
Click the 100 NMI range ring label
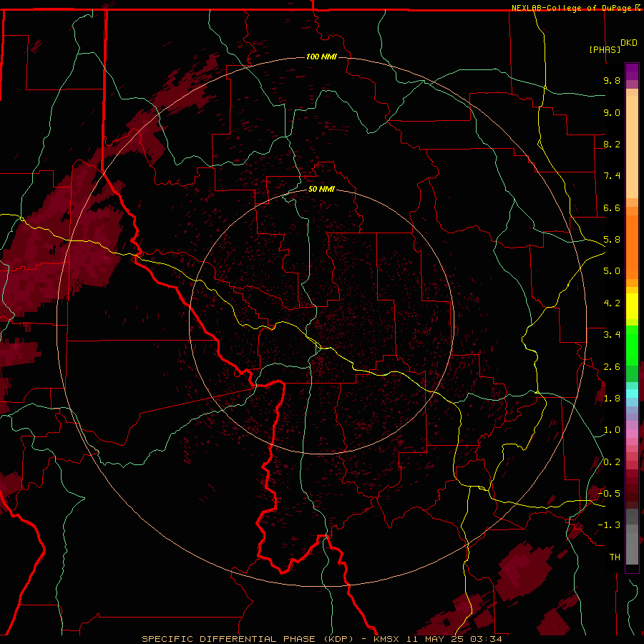pyautogui.click(x=321, y=57)
